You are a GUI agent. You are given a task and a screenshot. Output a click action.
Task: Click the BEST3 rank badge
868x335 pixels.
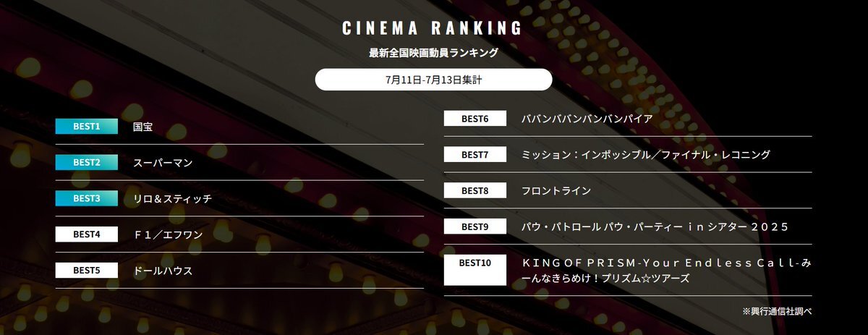pos(86,198)
